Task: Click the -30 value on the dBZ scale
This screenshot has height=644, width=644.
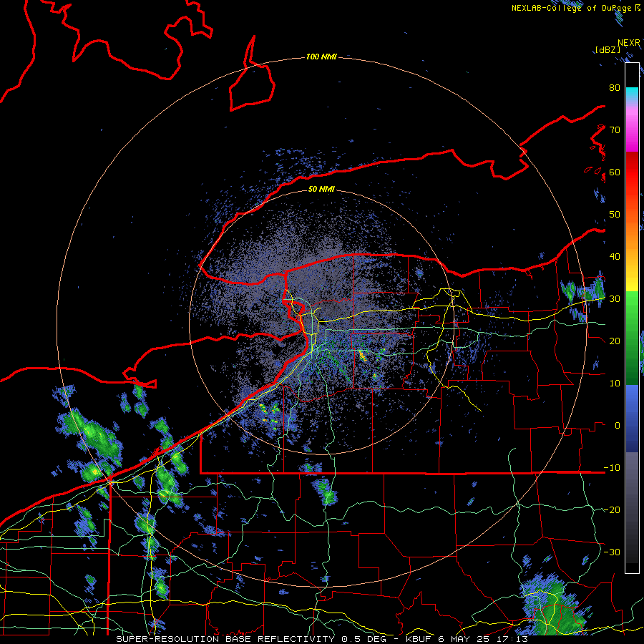Action: pyautogui.click(x=612, y=552)
